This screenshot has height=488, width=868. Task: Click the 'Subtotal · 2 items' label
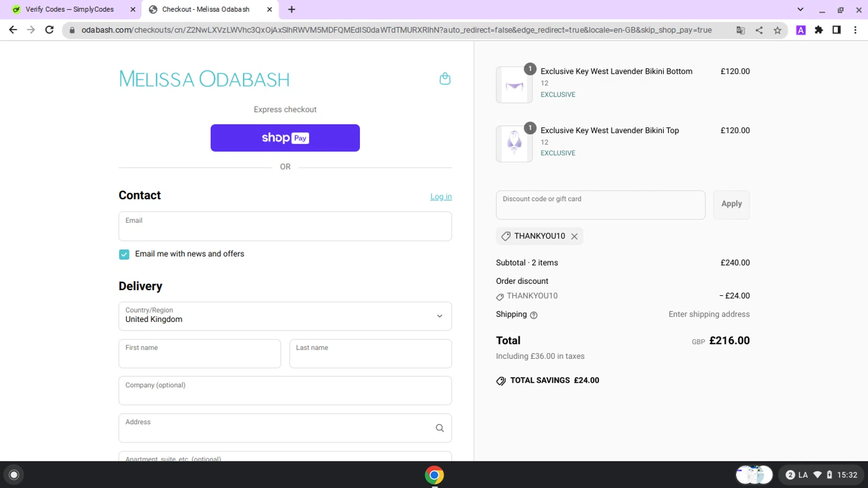[527, 263]
